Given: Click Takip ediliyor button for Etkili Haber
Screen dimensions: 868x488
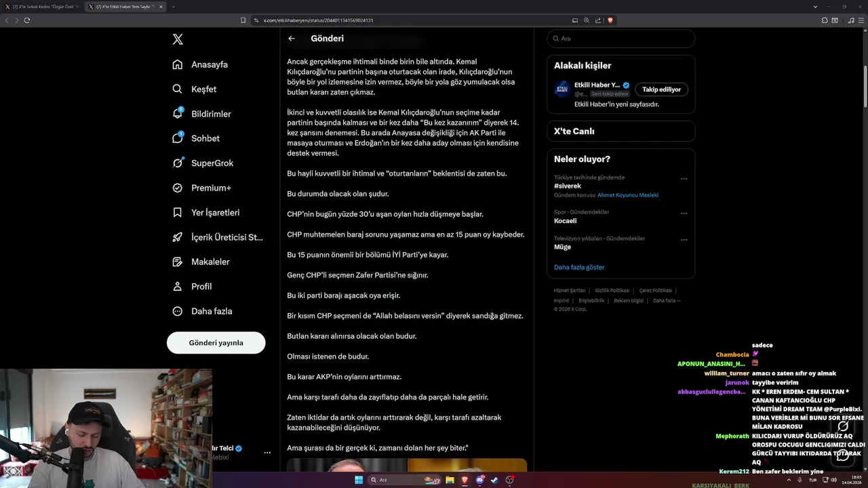Looking at the screenshot, I should 661,89.
